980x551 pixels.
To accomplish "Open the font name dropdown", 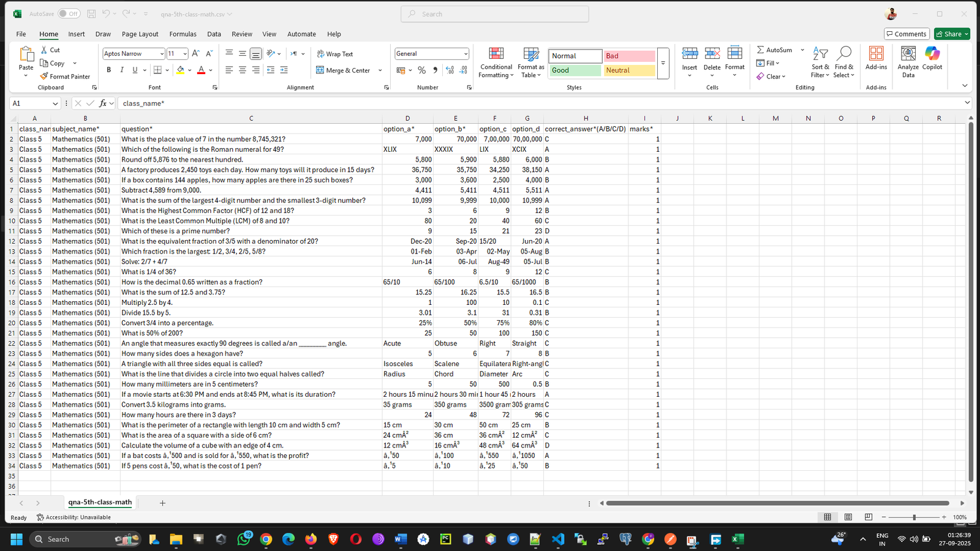I will tap(162, 54).
